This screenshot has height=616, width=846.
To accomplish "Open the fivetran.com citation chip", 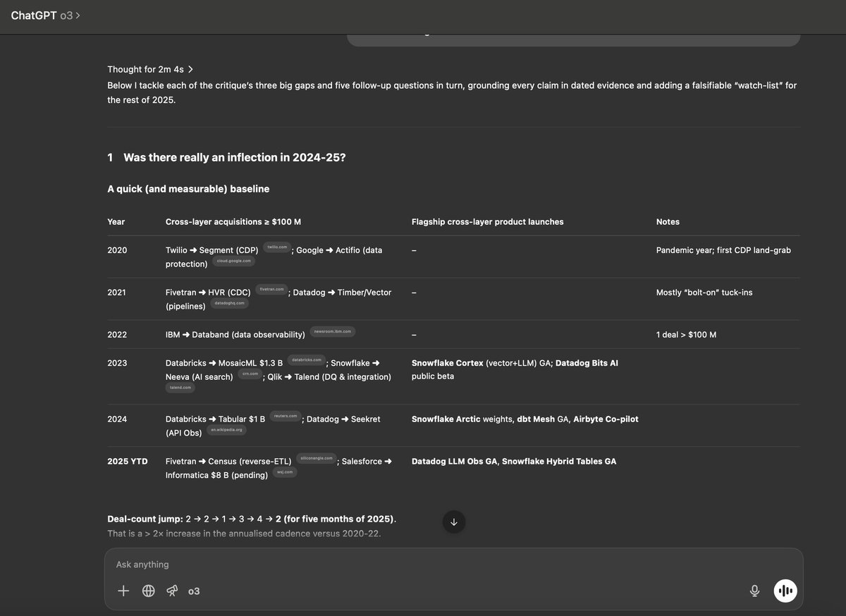I will pos(272,289).
